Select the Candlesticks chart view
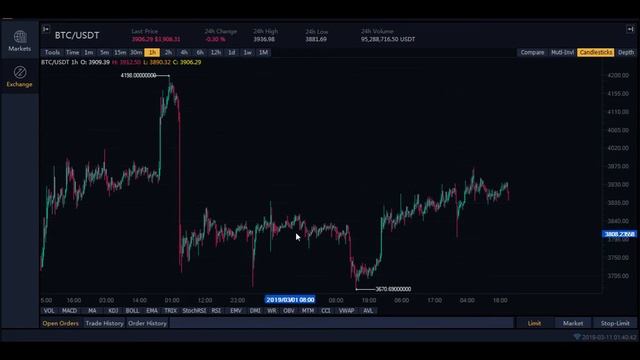 click(x=596, y=53)
